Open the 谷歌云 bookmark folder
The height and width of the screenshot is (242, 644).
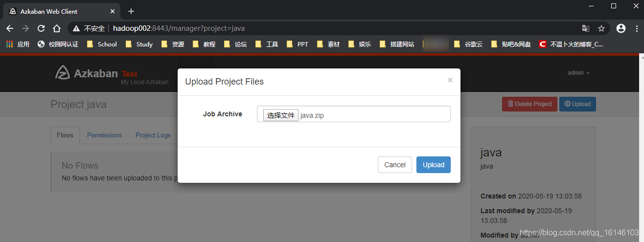pyautogui.click(x=468, y=44)
